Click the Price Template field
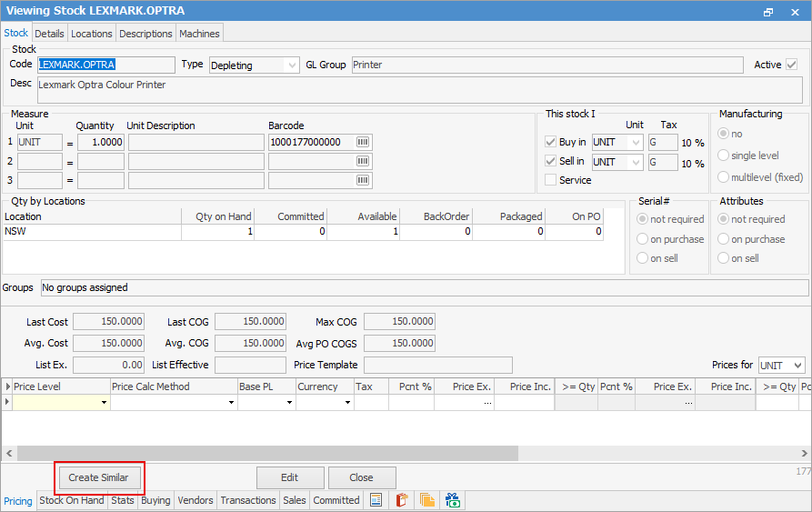Viewport: 812px width, 512px height. (438, 365)
